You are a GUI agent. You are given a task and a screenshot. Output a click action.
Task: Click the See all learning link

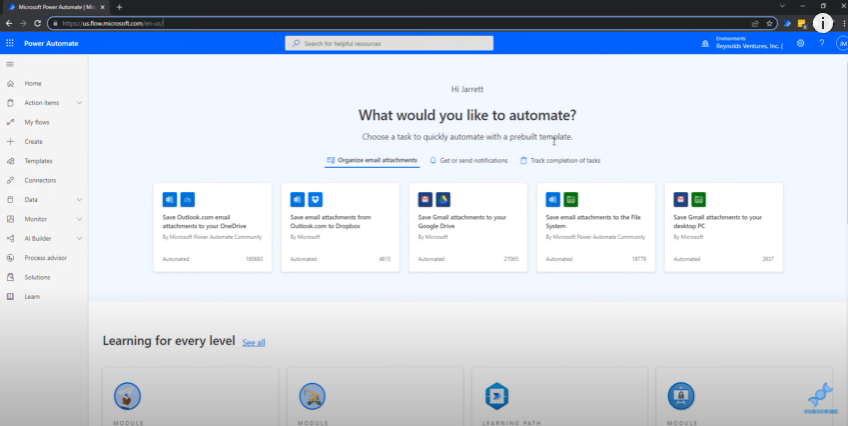[254, 342]
